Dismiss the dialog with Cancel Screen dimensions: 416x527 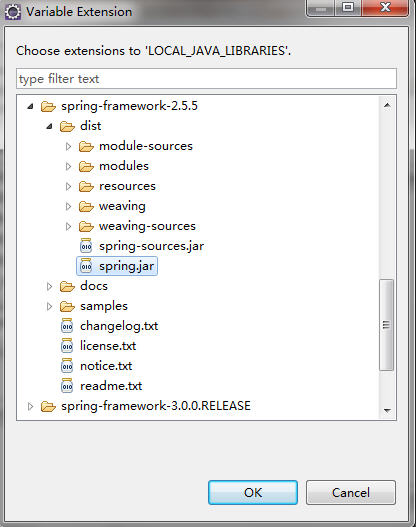tap(351, 492)
